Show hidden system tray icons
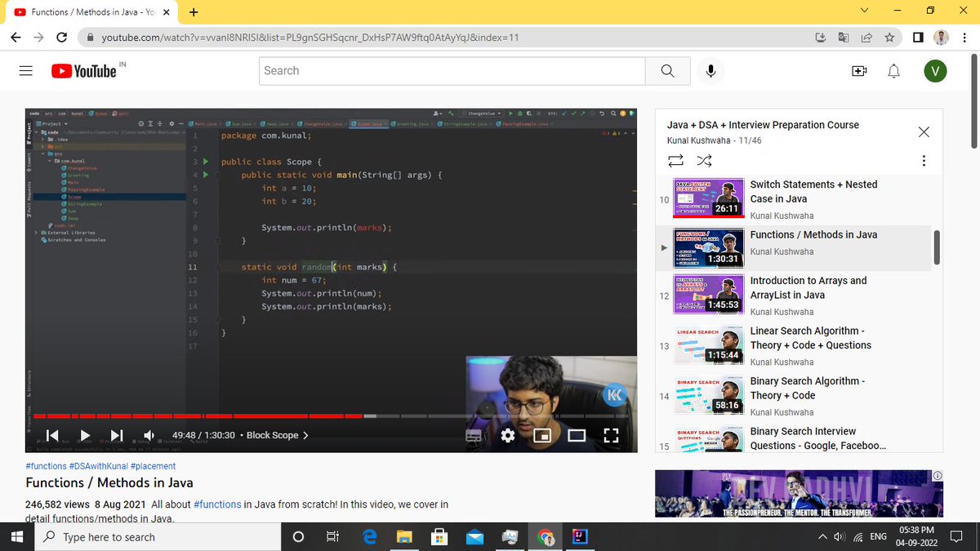 [822, 536]
